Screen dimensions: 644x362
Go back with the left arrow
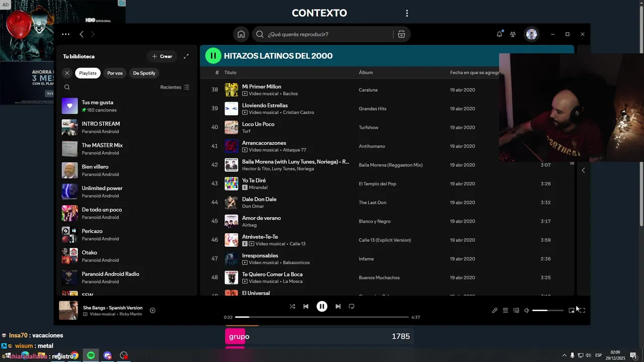[x=82, y=34]
